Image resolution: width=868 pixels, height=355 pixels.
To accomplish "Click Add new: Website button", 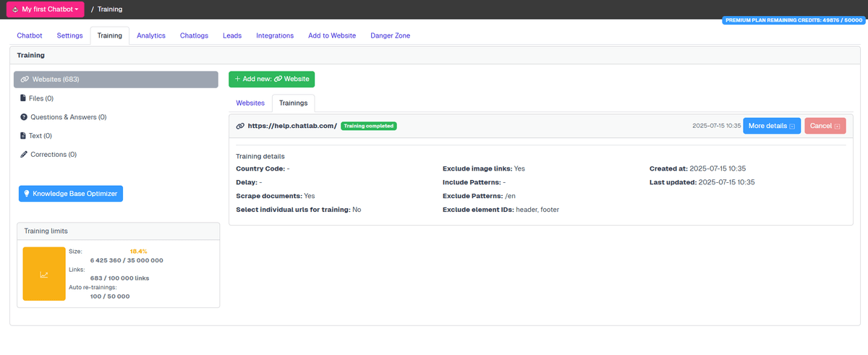I will click(271, 79).
